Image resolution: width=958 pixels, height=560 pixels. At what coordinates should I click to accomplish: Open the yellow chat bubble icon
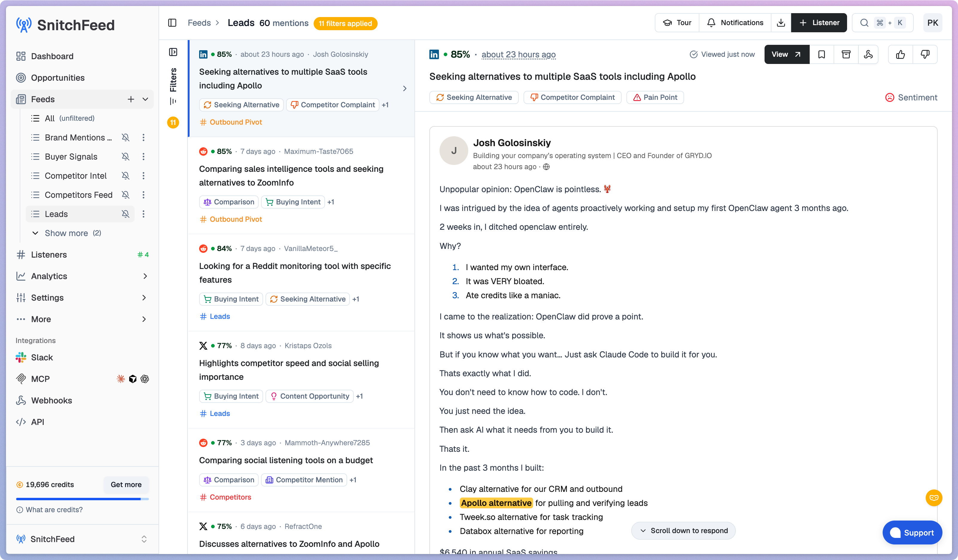[934, 498]
